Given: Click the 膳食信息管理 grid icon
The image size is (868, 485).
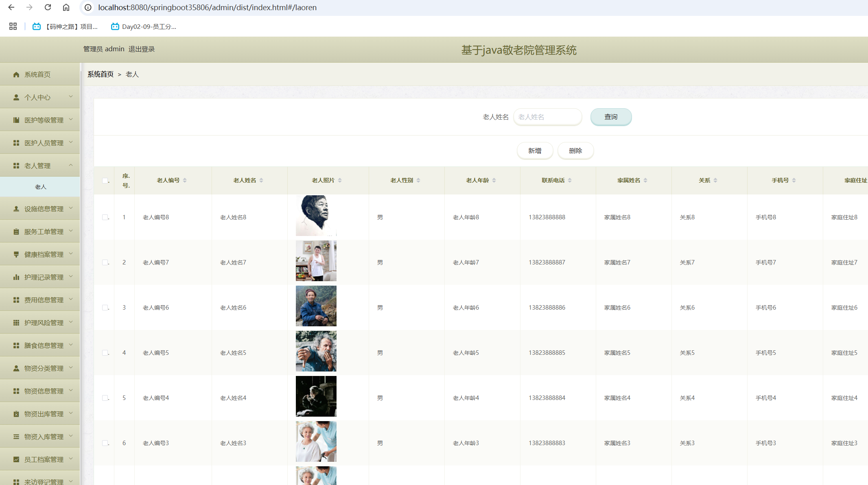Looking at the screenshot, I should tap(16, 345).
